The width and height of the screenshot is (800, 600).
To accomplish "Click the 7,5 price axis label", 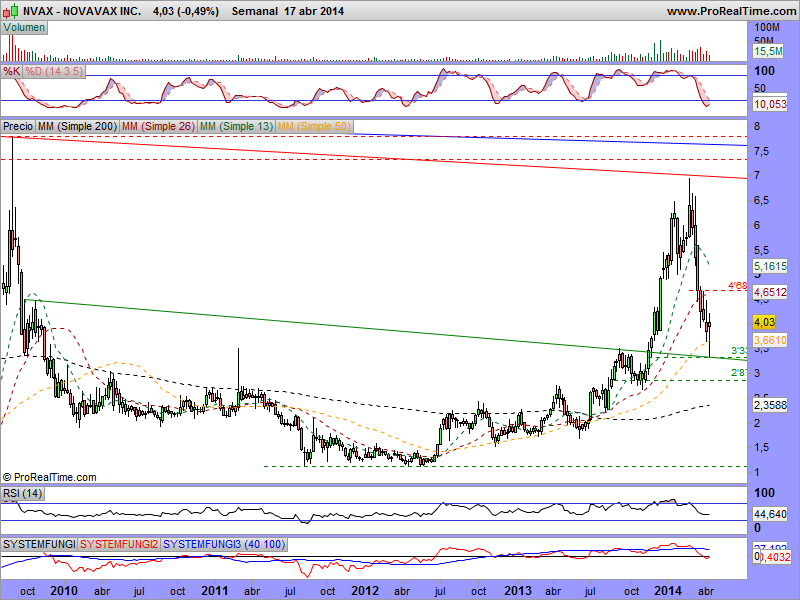I will point(762,151).
